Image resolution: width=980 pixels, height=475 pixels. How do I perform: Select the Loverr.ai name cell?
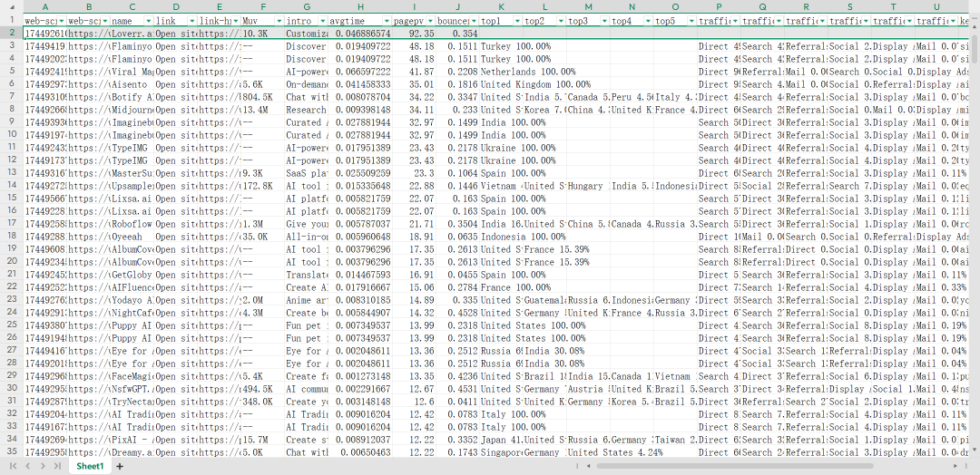point(132,33)
